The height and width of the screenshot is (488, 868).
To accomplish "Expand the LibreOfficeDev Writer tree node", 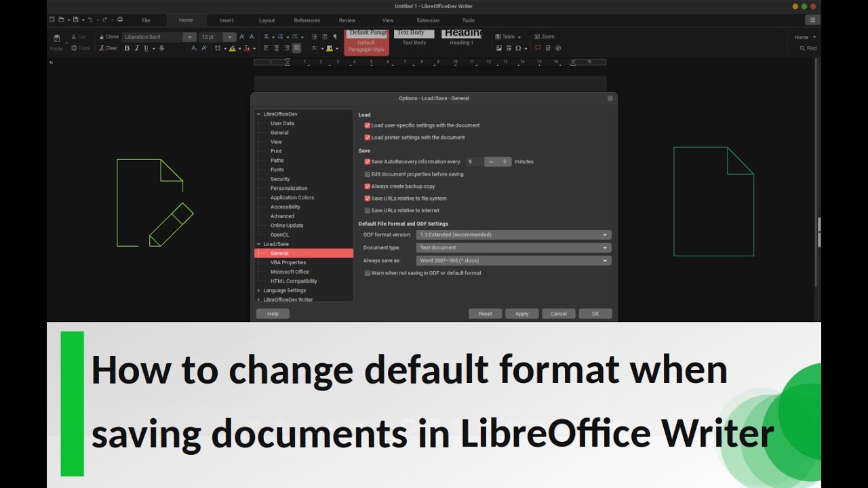I will tap(258, 300).
